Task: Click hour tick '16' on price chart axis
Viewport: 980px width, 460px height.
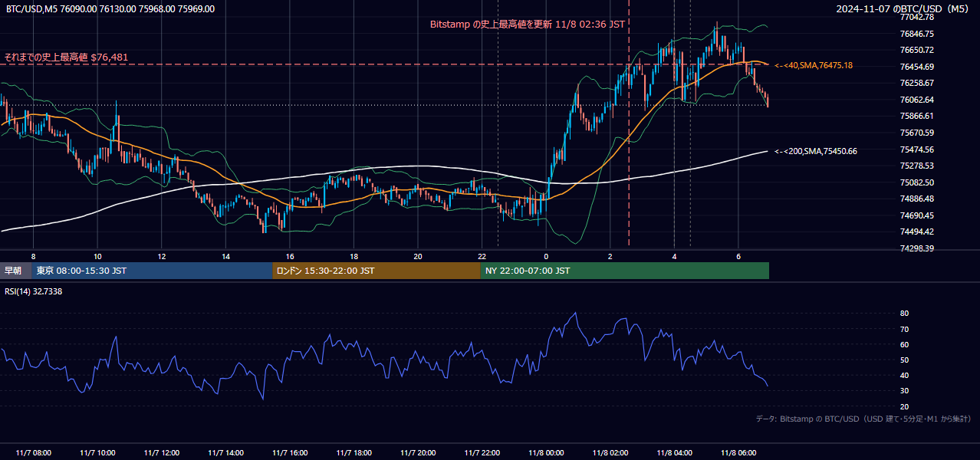Action: pyautogui.click(x=290, y=256)
